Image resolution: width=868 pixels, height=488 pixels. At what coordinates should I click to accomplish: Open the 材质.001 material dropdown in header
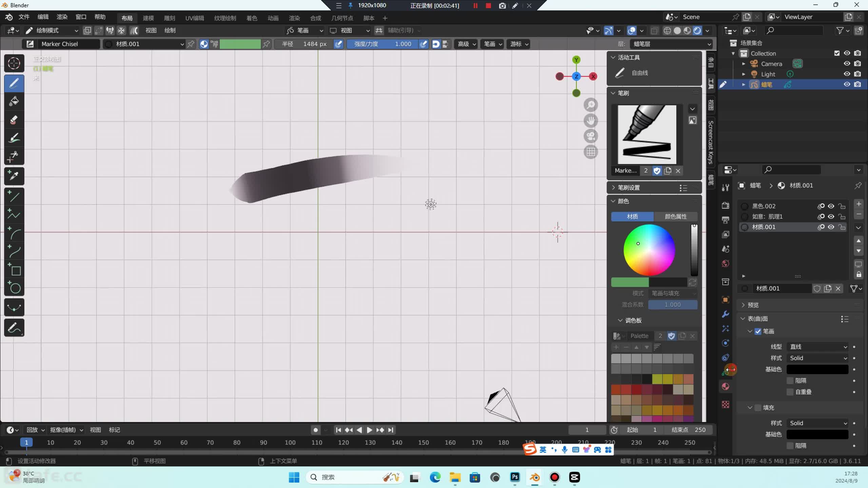click(x=144, y=44)
